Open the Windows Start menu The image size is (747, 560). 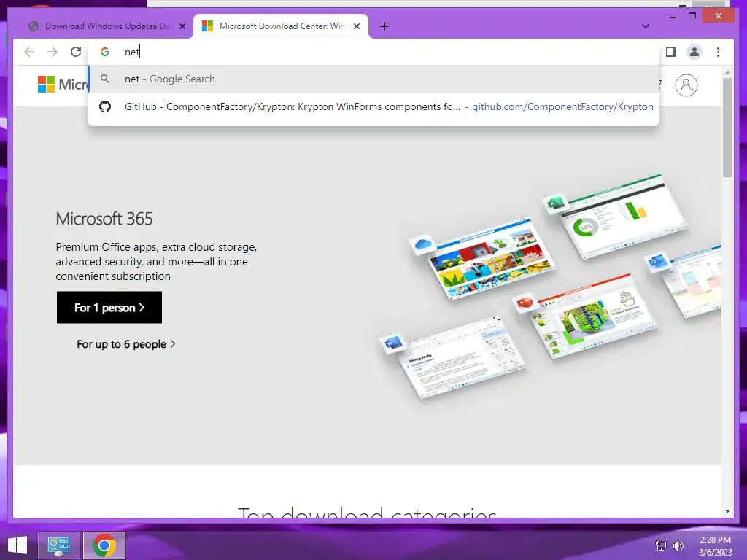18,545
